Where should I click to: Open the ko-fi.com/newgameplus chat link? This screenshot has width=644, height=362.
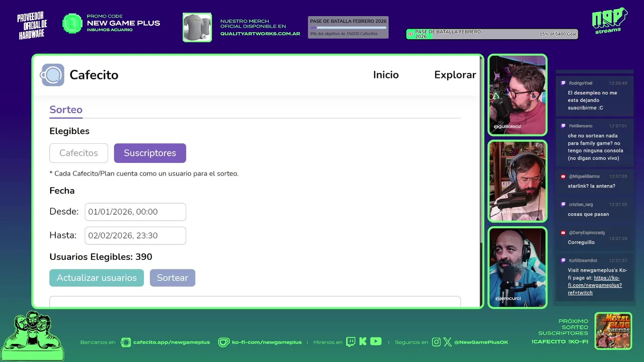[595, 285]
